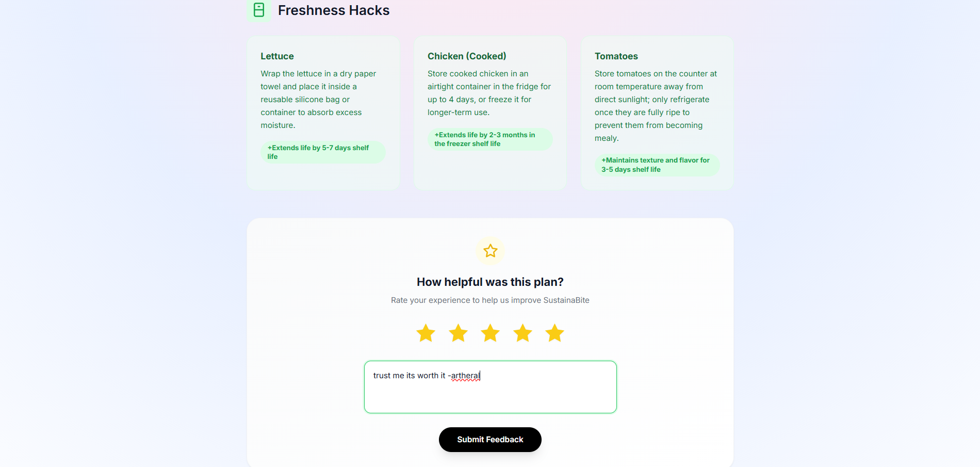Toggle the five-star rating off by reclicking last star
Viewport: 980px width, 467px height.
tap(554, 333)
